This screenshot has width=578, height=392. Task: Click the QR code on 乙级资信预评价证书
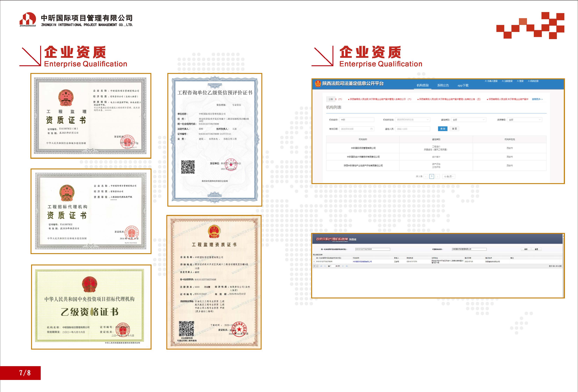[188, 167]
